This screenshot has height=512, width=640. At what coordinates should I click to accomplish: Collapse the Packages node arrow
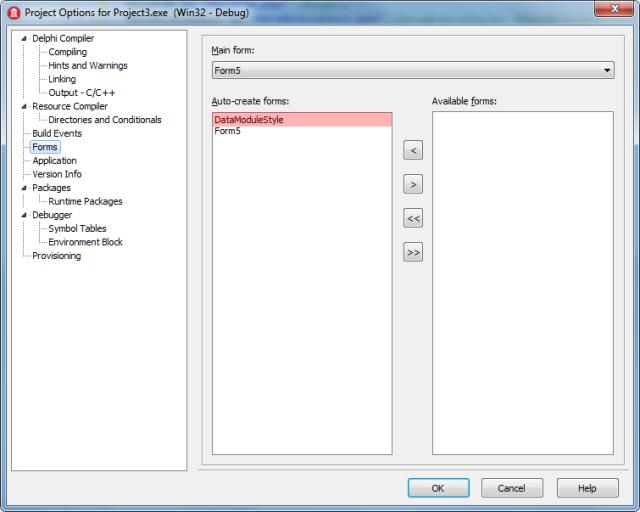[x=24, y=188]
